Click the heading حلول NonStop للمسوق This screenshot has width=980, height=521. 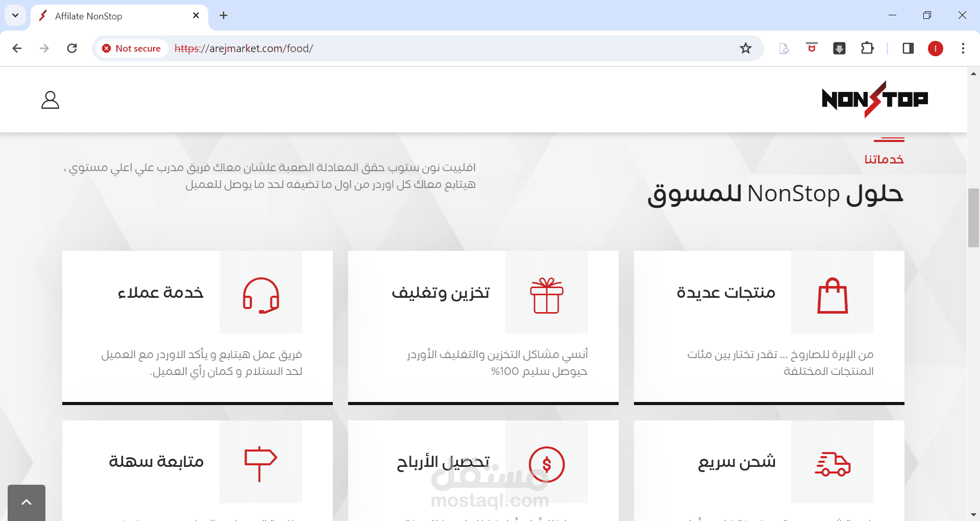click(x=775, y=194)
